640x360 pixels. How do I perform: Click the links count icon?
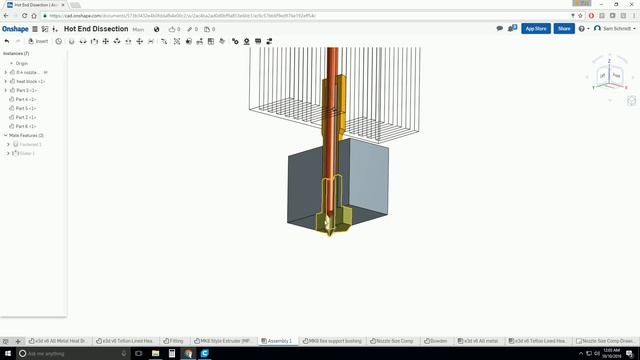(189, 29)
